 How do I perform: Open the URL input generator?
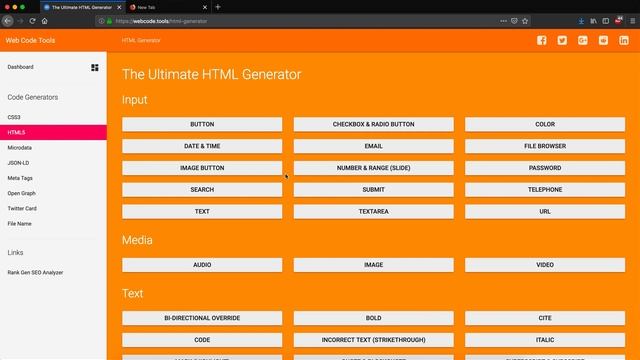tap(545, 211)
